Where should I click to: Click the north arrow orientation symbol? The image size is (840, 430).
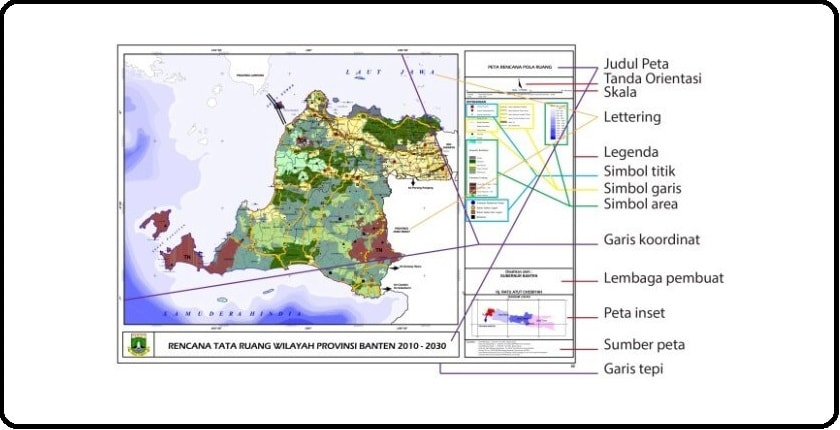click(516, 84)
